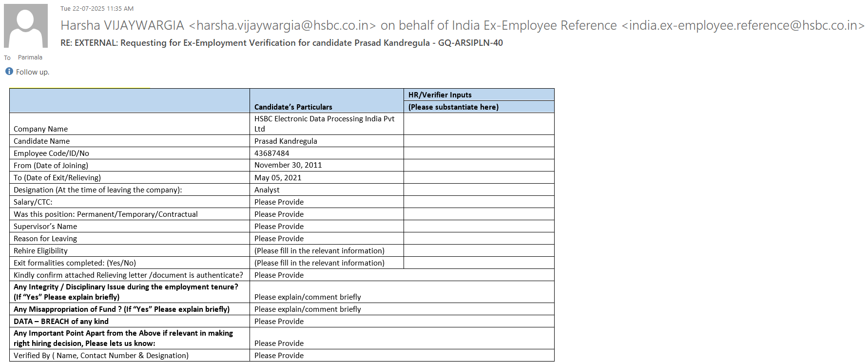Viewport: 868px width, 362px height.
Task: Click 'Please Provide' in the Any Important Point row
Action: tap(279, 343)
